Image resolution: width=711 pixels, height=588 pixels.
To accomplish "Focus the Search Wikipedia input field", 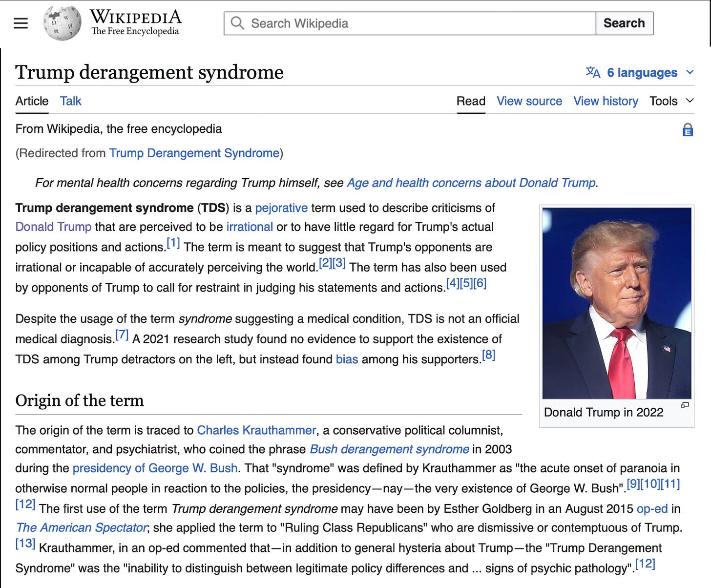I will 410,23.
